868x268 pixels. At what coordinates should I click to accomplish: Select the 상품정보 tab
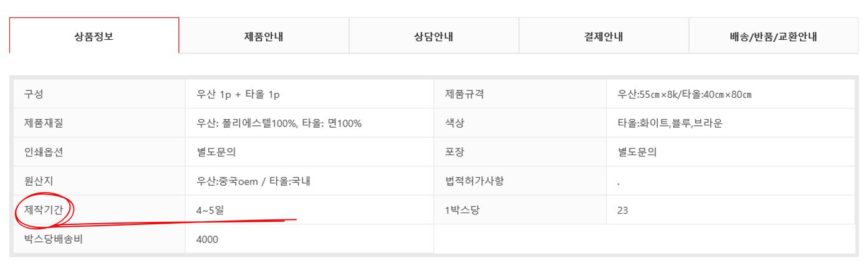point(94,36)
